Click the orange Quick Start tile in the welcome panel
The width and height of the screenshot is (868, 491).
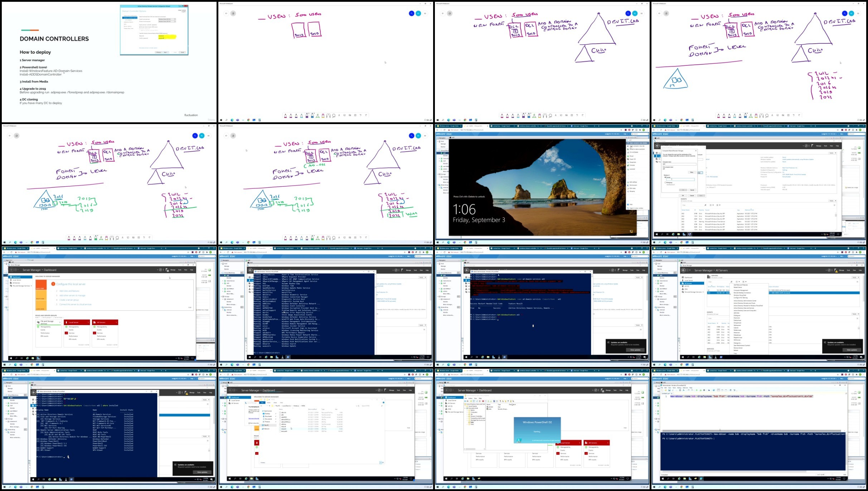40,285
